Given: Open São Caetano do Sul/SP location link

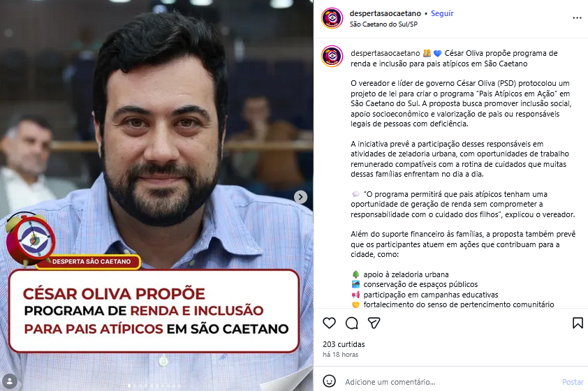Looking at the screenshot, I should point(383,24).
